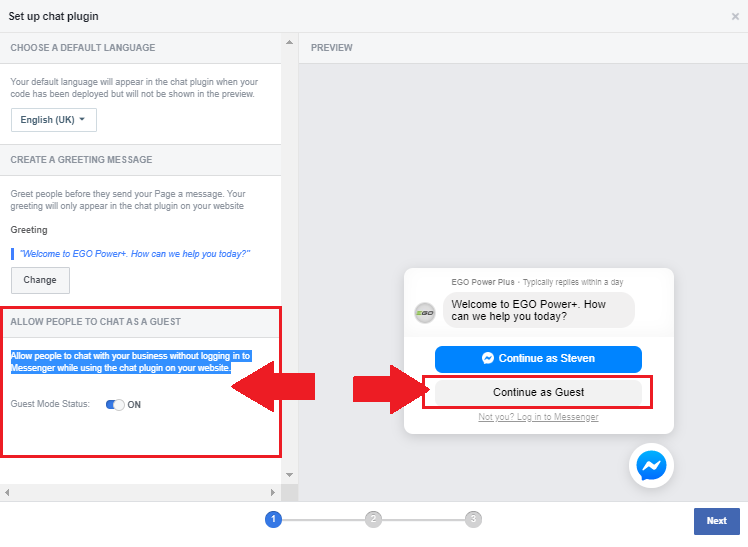Select step 3 in the progress indicator
Viewport: 748px width, 547px height.
point(473,519)
